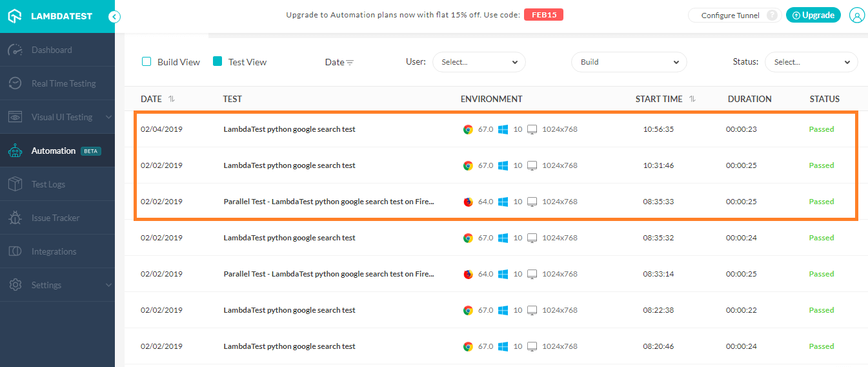Expand the Settings submenu chevron
The image size is (868, 367).
(108, 285)
